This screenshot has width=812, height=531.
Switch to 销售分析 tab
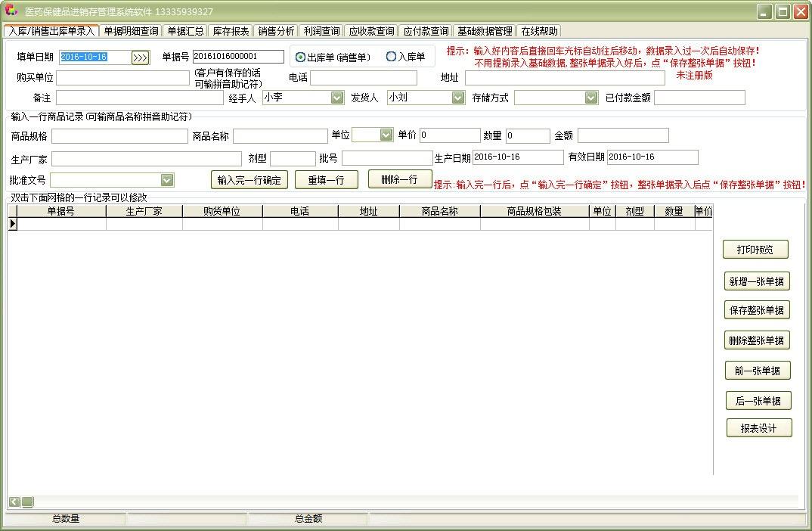pyautogui.click(x=276, y=31)
